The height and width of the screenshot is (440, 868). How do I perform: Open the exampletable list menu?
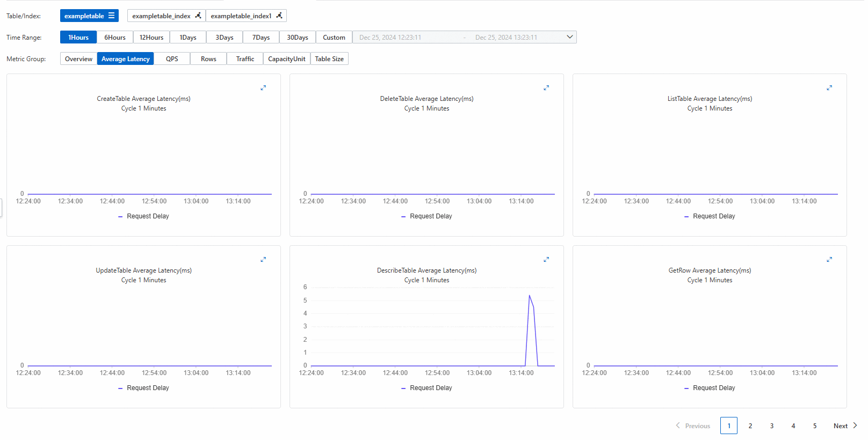(x=112, y=16)
